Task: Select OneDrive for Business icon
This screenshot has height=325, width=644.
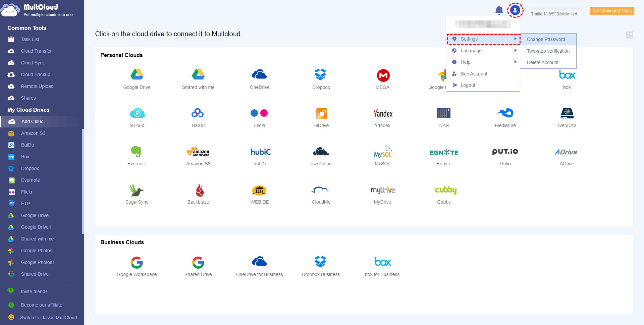Action: click(259, 261)
